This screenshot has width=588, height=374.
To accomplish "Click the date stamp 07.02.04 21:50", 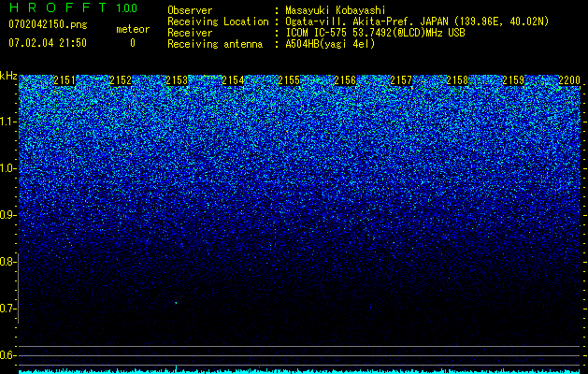I will [48, 43].
